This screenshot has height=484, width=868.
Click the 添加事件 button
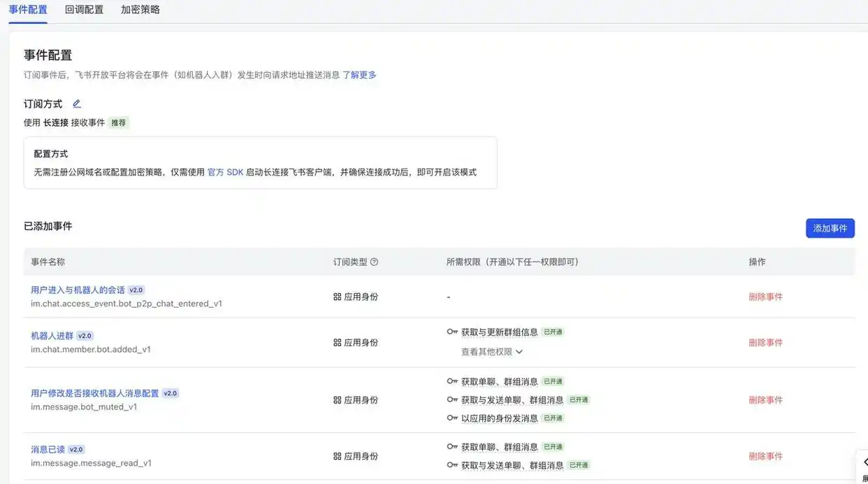tap(830, 228)
